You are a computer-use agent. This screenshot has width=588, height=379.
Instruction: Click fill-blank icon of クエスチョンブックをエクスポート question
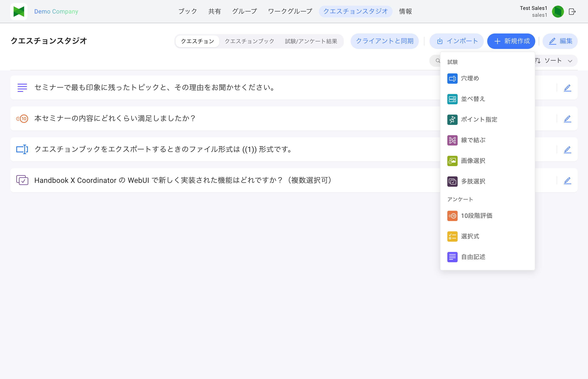click(x=22, y=149)
